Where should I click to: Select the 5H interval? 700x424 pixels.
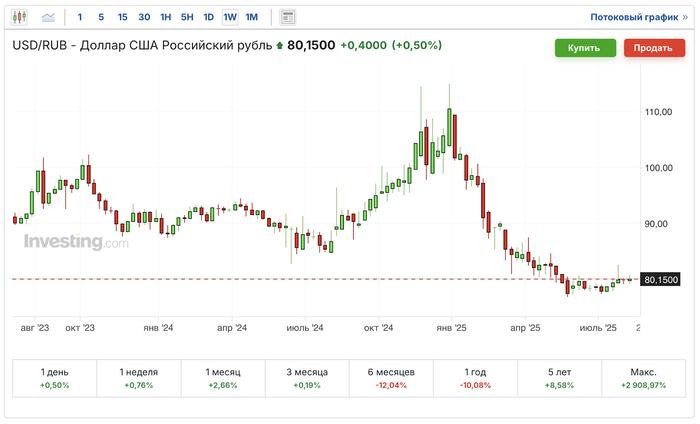[x=187, y=17]
